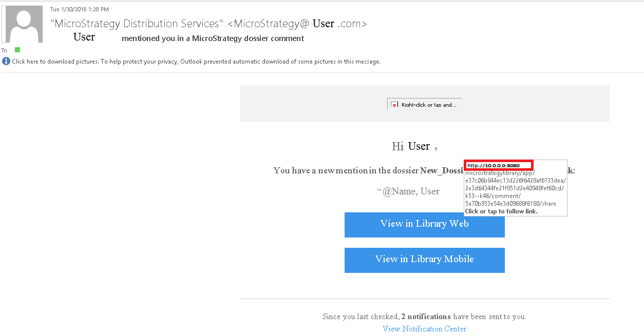Image resolution: width=644 pixels, height=336 pixels.
Task: Click the download pictures message in the info bar
Action: point(196,62)
